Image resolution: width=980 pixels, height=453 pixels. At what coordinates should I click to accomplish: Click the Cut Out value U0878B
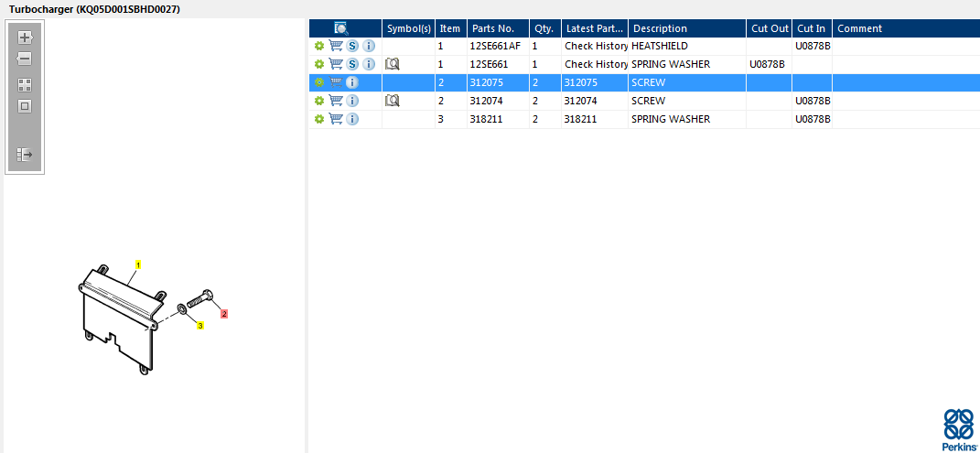pos(767,64)
